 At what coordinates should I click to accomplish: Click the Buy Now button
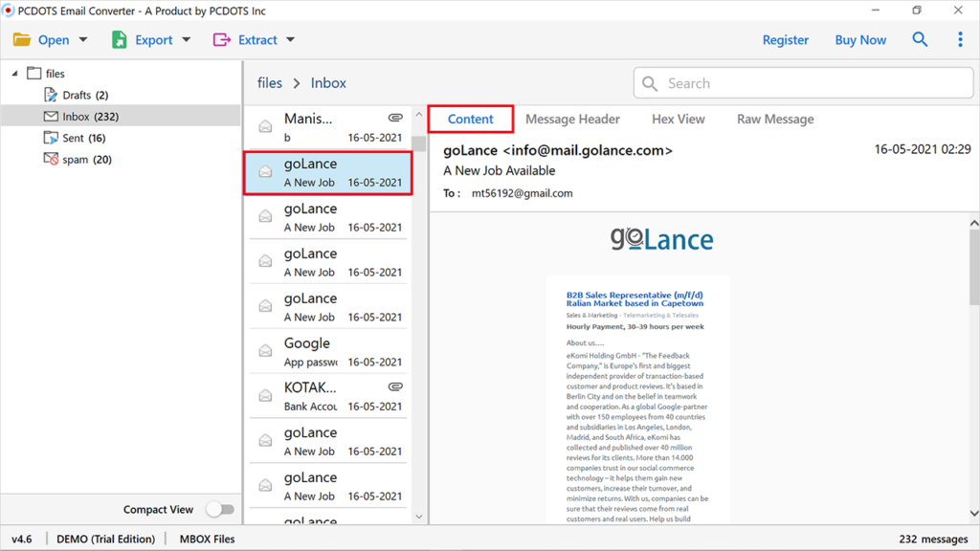point(859,39)
